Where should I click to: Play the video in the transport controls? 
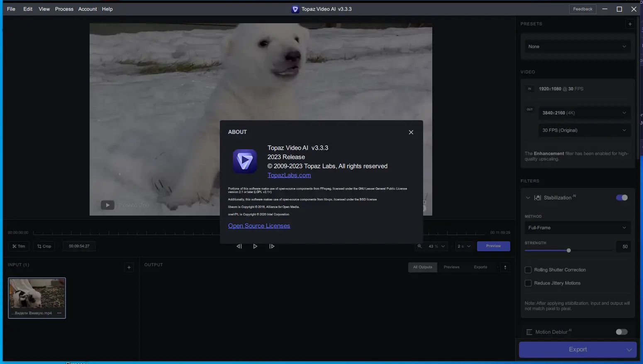click(x=255, y=246)
